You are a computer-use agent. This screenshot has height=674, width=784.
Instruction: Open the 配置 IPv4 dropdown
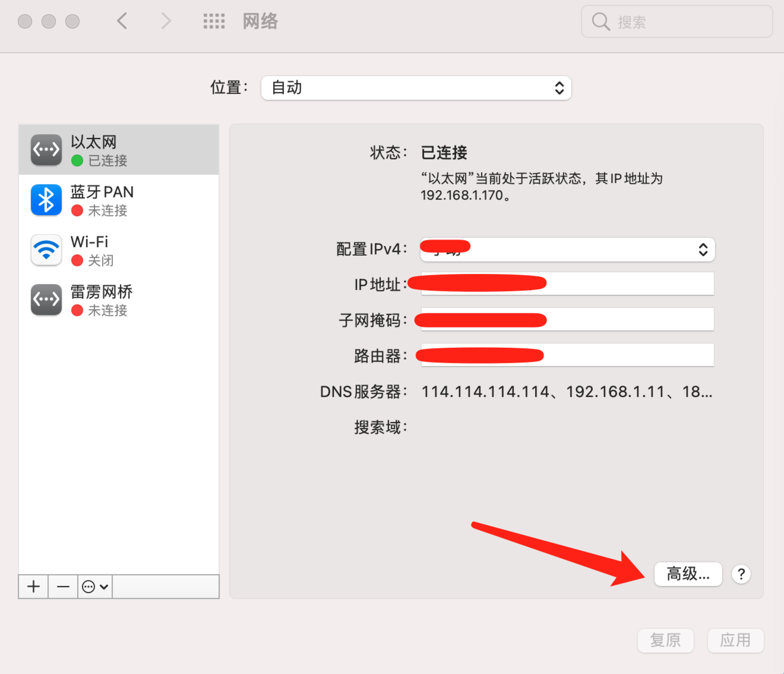point(567,250)
